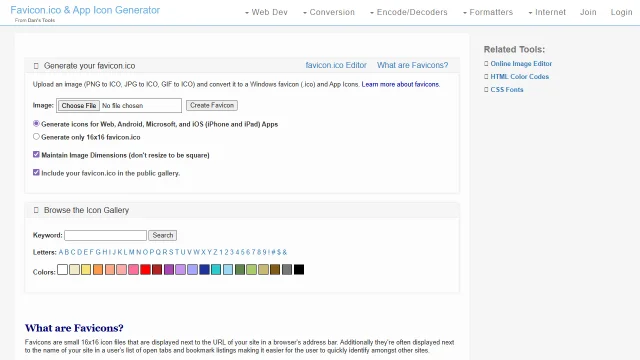640x360 pixels.
Task: Click the Create Favicon button
Action: (x=212, y=105)
